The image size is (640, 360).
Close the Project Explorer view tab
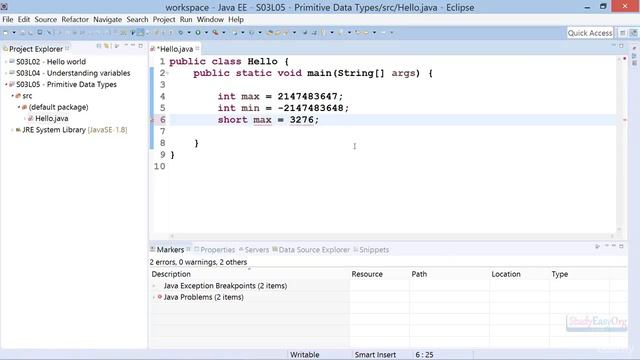coord(67,49)
